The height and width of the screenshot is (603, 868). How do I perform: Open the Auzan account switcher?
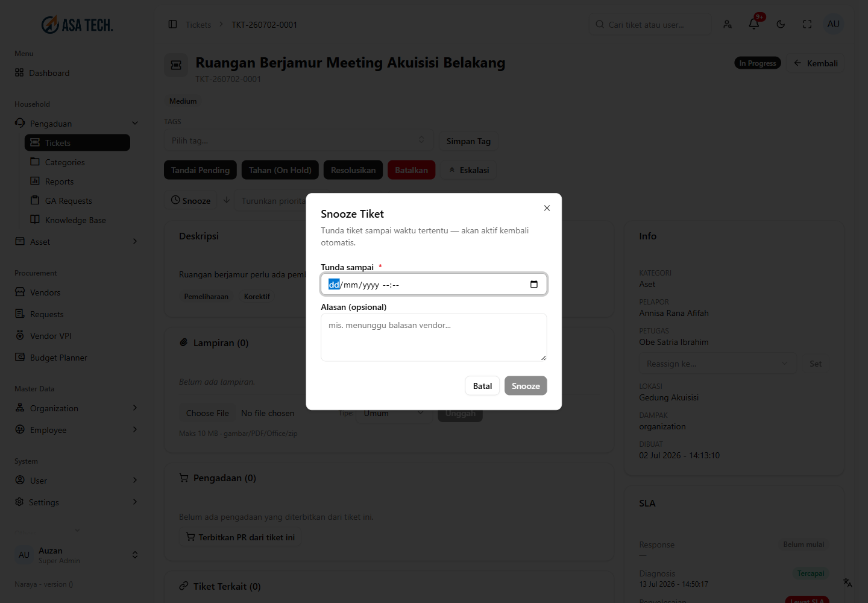click(x=77, y=555)
